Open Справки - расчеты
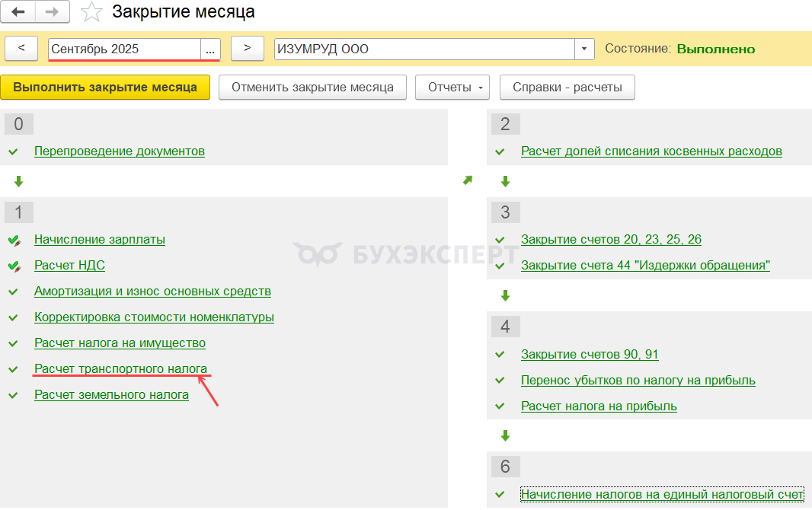 pos(567,87)
